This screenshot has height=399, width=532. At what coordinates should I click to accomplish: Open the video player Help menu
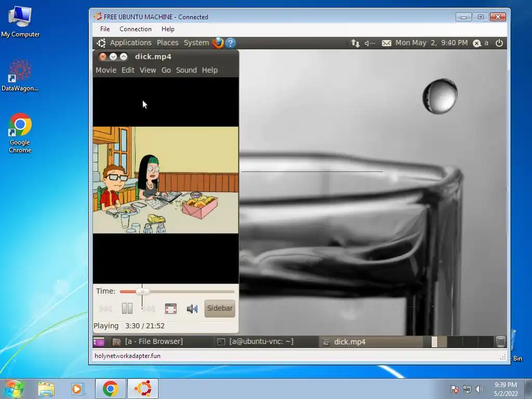[210, 70]
